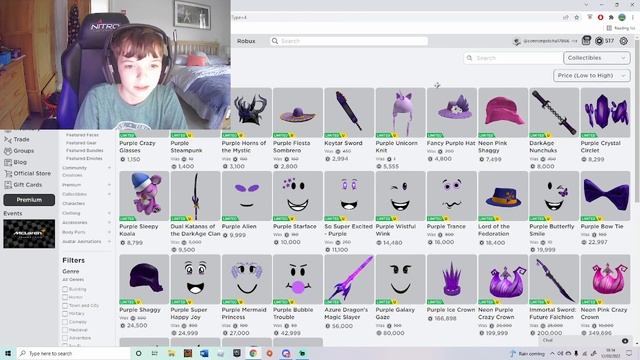Tick the Town and City genre checkbox
The width and height of the screenshot is (640, 360).
65,306
